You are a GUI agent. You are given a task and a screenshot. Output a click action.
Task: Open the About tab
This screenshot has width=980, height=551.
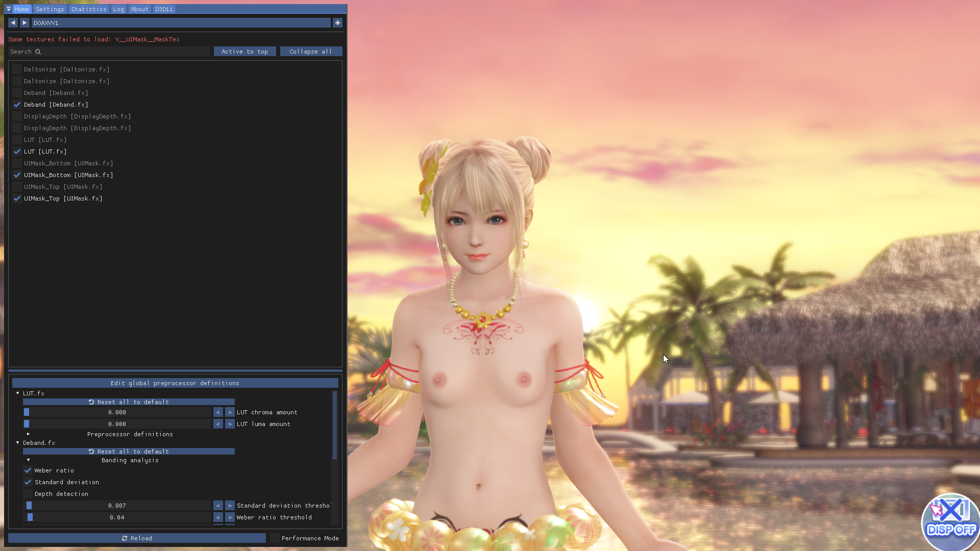tap(139, 9)
